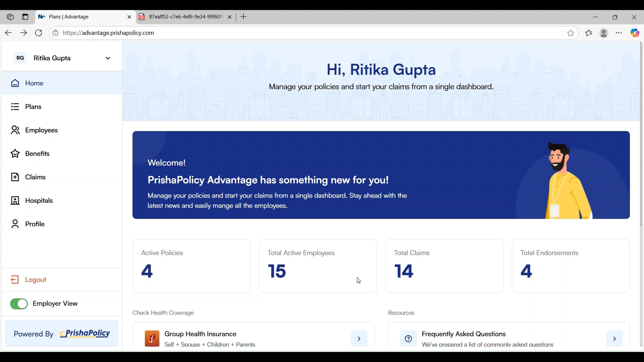Click the browser forward arrow

pyautogui.click(x=23, y=33)
